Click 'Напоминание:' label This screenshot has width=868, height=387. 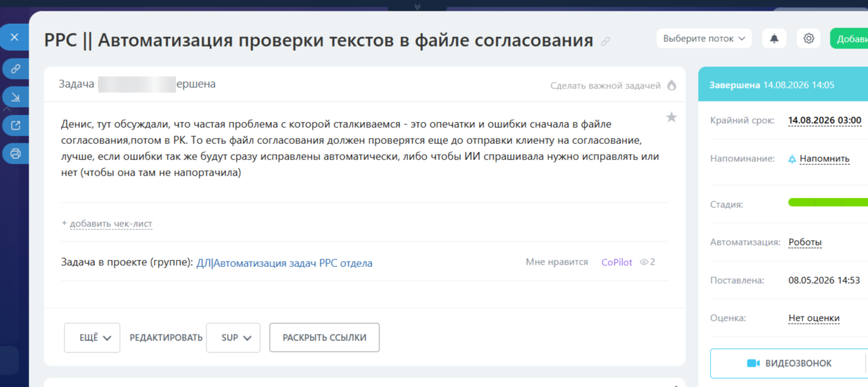(742, 159)
